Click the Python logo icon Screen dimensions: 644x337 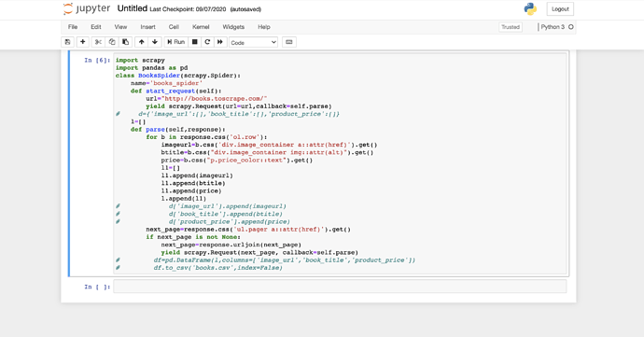[x=530, y=9]
